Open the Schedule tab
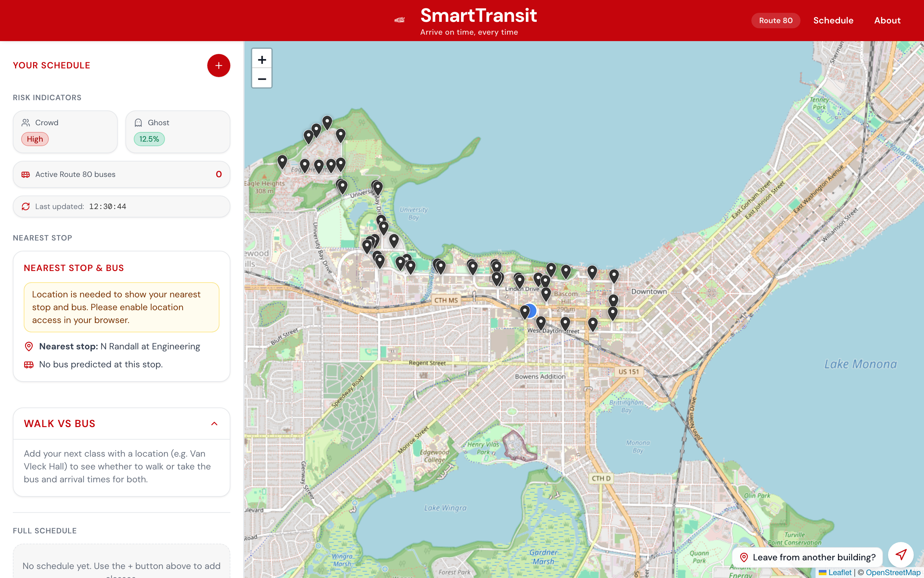 pos(833,21)
